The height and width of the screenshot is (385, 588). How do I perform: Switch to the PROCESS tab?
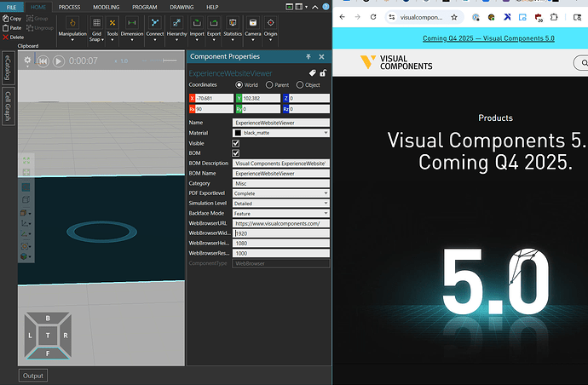[x=69, y=7]
